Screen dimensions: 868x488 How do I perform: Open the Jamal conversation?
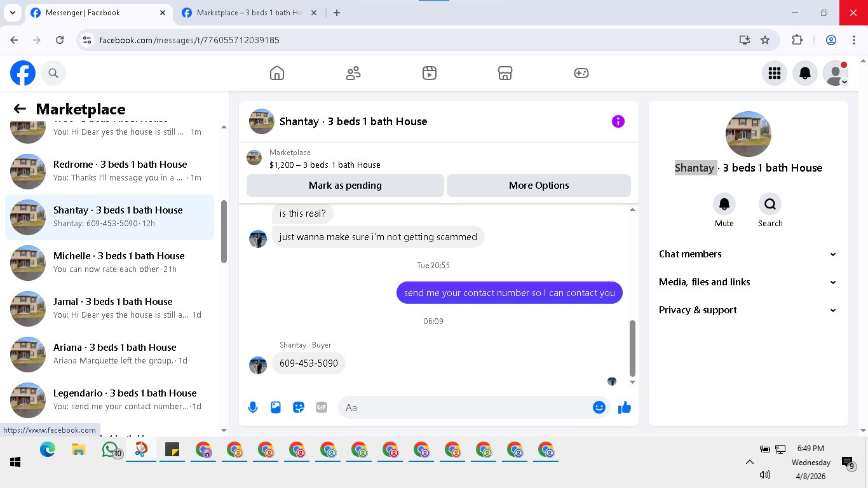[110, 309]
